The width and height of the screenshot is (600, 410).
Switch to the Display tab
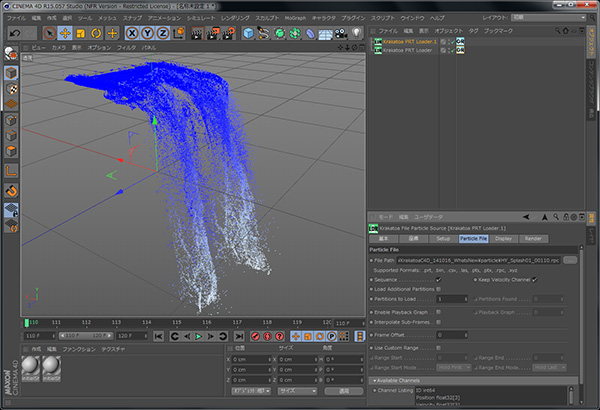pos(503,238)
